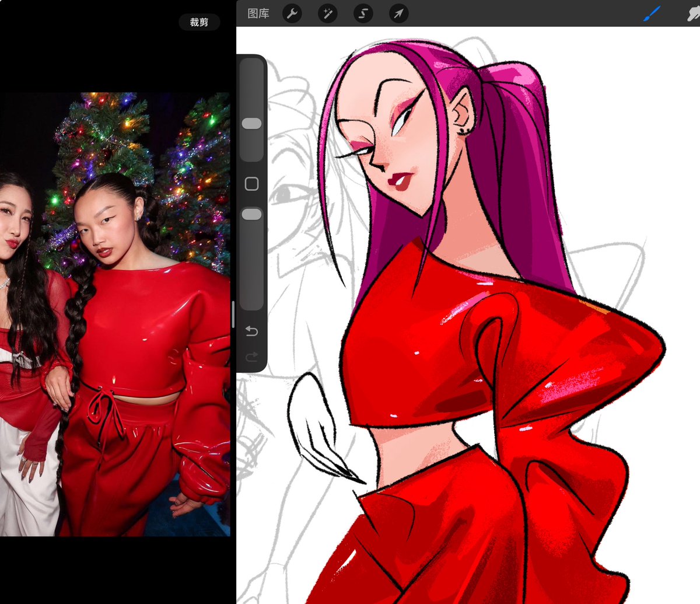The width and height of the screenshot is (700, 604).
Task: Open the Adjustments magic wand tool
Action: (x=327, y=14)
